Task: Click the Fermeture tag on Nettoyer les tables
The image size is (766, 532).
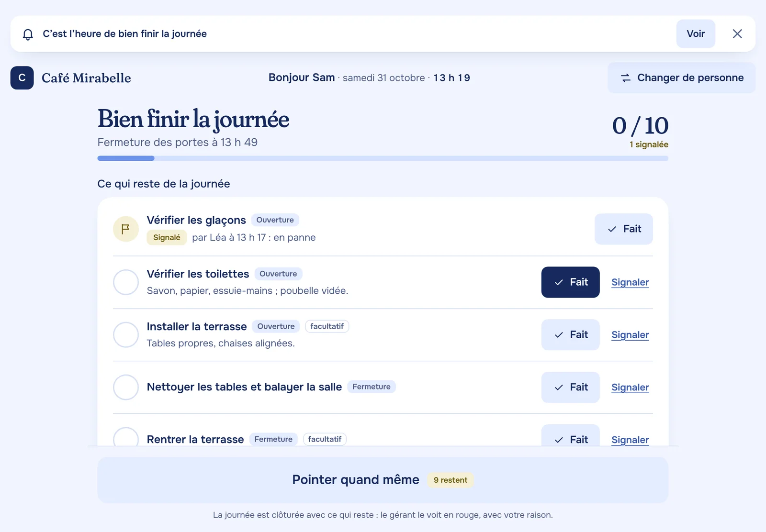Action: (x=372, y=387)
